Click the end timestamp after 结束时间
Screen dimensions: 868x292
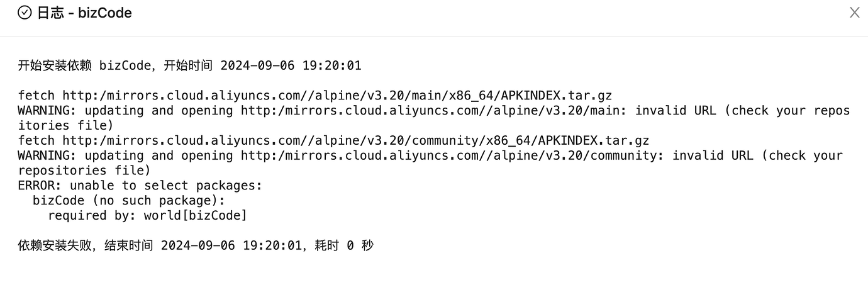231,245
